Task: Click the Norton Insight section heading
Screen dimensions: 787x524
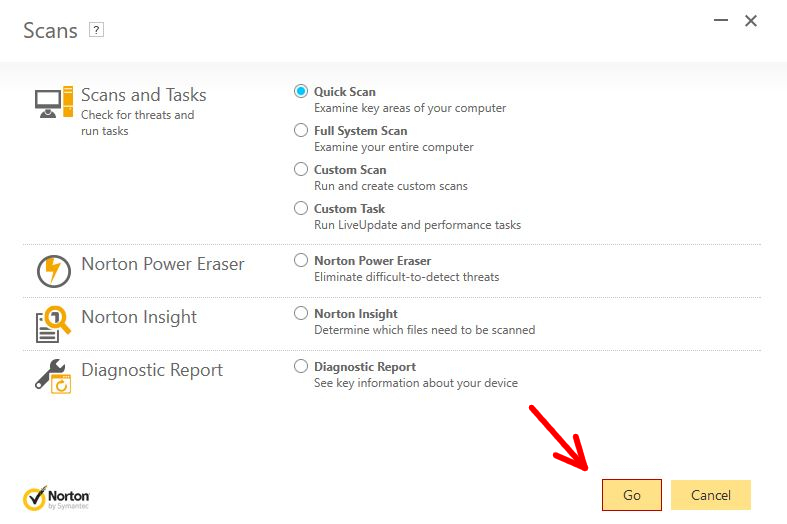Action: [139, 317]
